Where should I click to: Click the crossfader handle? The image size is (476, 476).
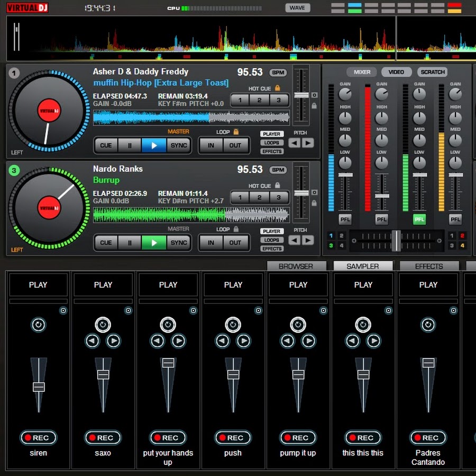click(x=396, y=241)
